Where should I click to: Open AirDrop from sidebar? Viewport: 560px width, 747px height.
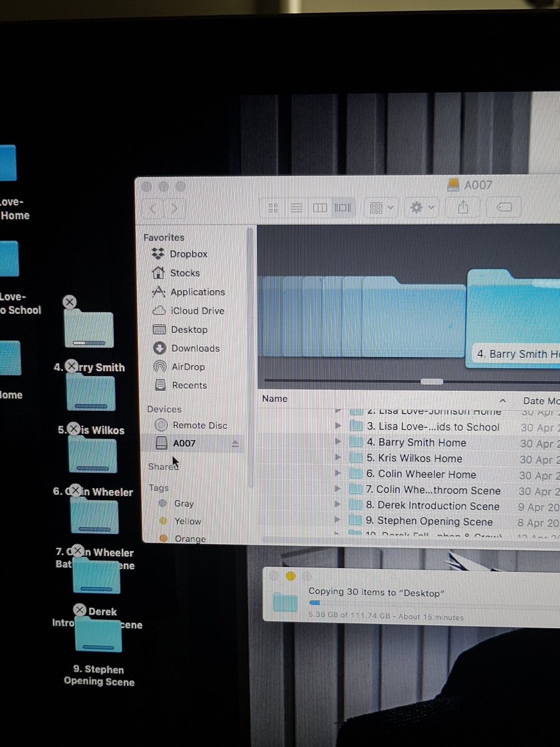point(188,367)
